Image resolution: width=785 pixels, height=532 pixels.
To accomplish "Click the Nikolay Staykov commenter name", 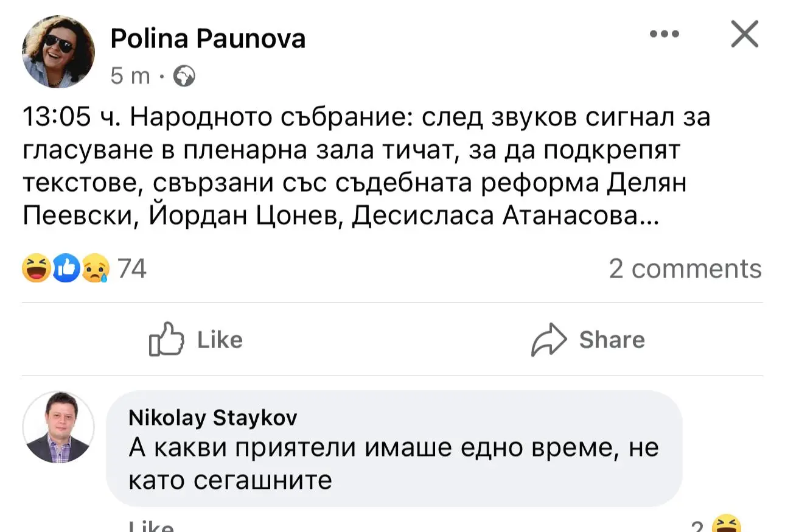I will click(x=213, y=418).
